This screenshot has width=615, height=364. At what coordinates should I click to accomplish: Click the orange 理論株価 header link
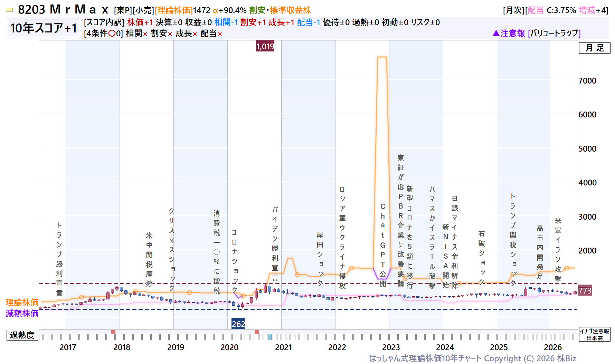174,10
